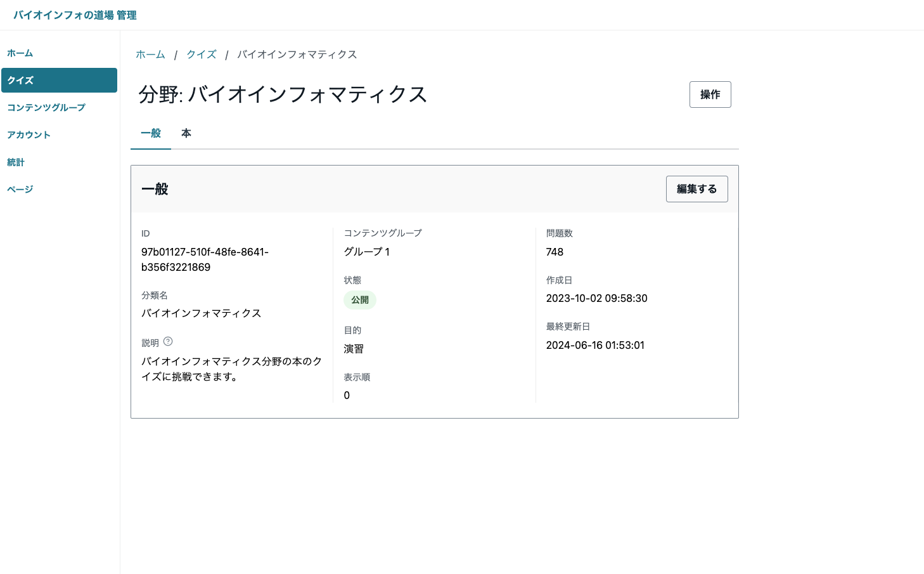
Task: Navigate to ホーム in the sidebar
Action: click(x=20, y=53)
